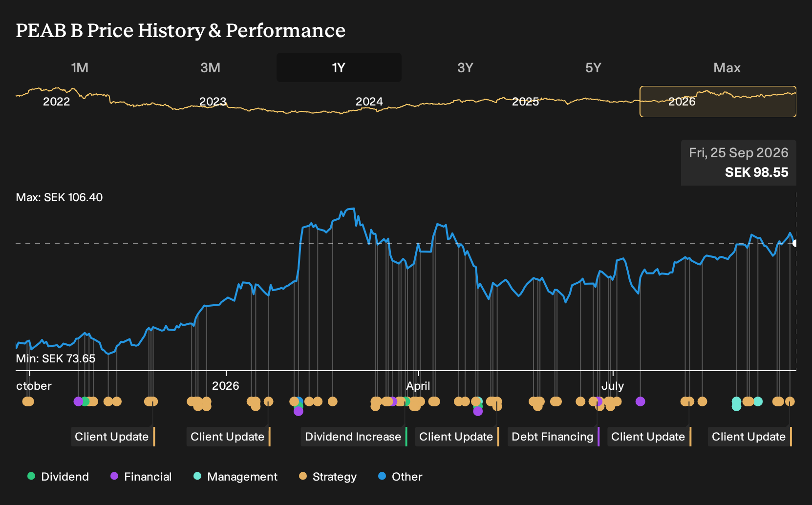Click the first orange event dot at October

(x=28, y=401)
